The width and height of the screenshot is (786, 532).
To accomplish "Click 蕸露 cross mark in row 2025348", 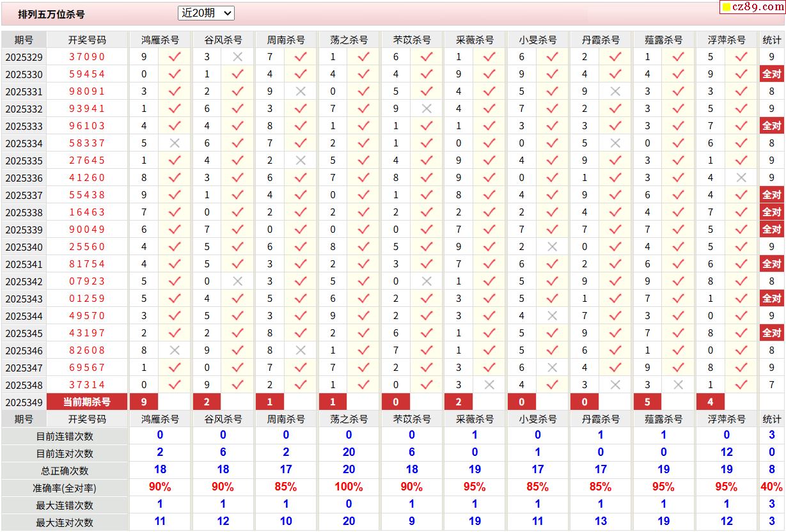I will click(679, 385).
